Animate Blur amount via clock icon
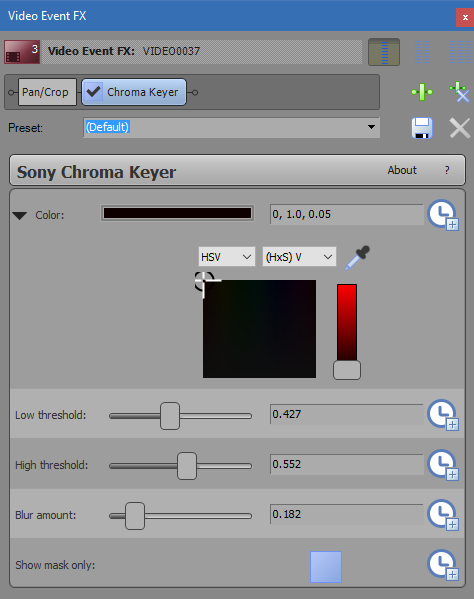Viewport: 474px width, 599px height. coord(443,515)
